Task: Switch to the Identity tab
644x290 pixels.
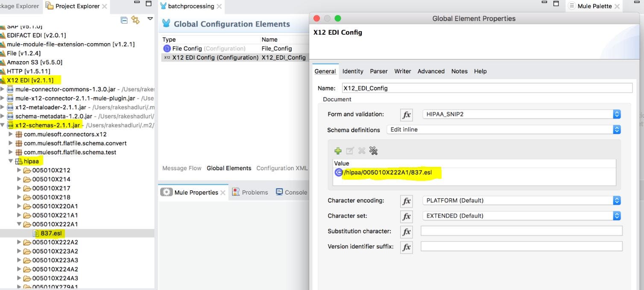Action: 353,71
